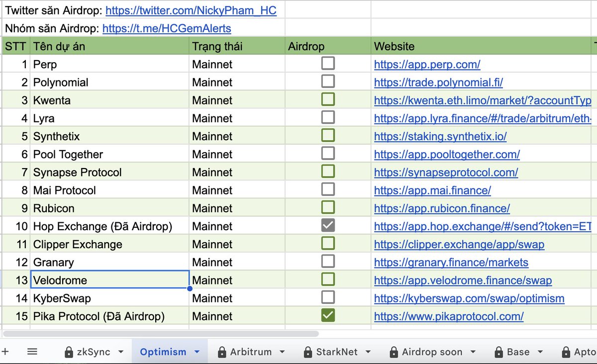This screenshot has height=364, width=597.
Task: Tick the Airdrop checkbox for Rubicon
Action: click(328, 207)
